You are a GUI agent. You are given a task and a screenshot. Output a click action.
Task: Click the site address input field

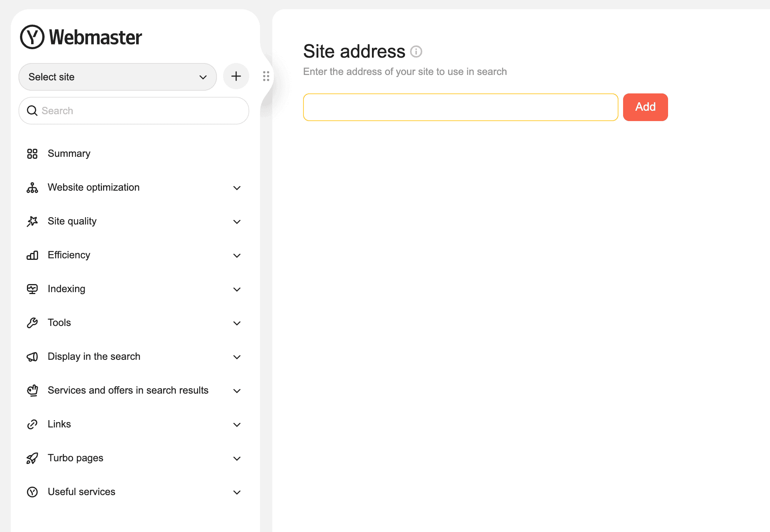click(460, 107)
